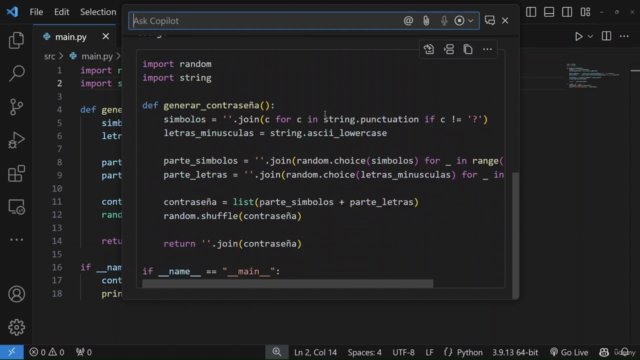This screenshot has height=360, width=640.
Task: Open the File menu
Action: tap(36, 12)
